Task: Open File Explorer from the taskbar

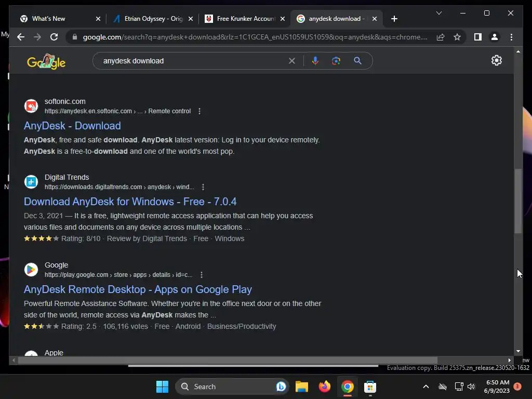Action: (x=302, y=387)
